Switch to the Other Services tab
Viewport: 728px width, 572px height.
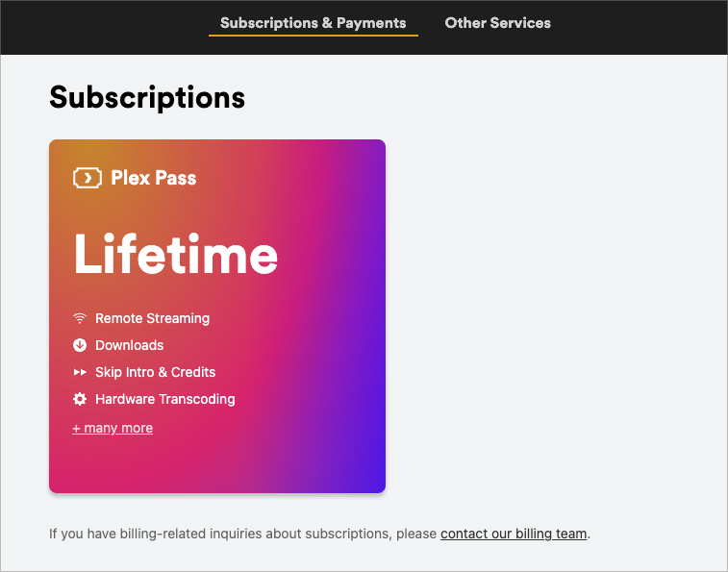pos(497,23)
